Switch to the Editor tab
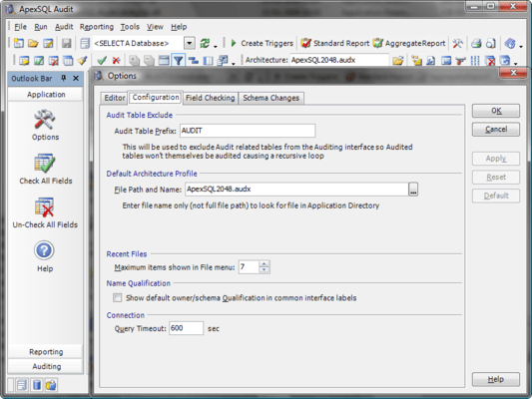 tap(115, 98)
